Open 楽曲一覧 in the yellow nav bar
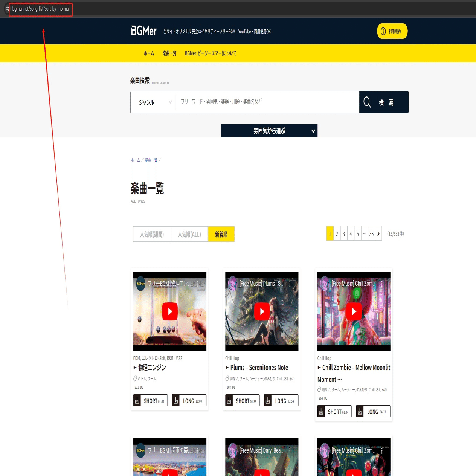Viewport: 476px width, 476px height. coord(169,53)
